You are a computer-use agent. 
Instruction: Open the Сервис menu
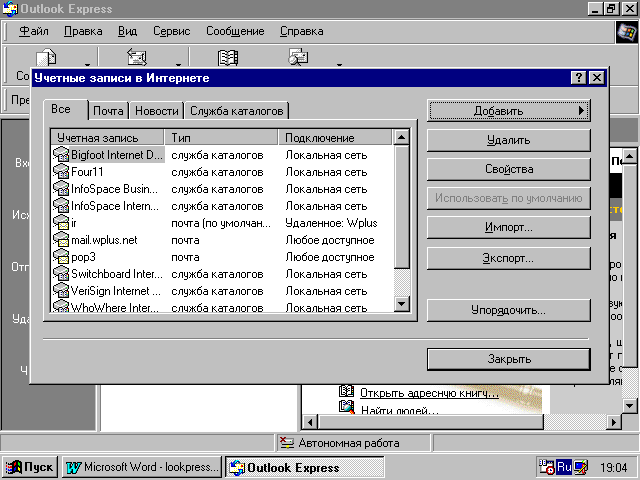pyautogui.click(x=171, y=31)
